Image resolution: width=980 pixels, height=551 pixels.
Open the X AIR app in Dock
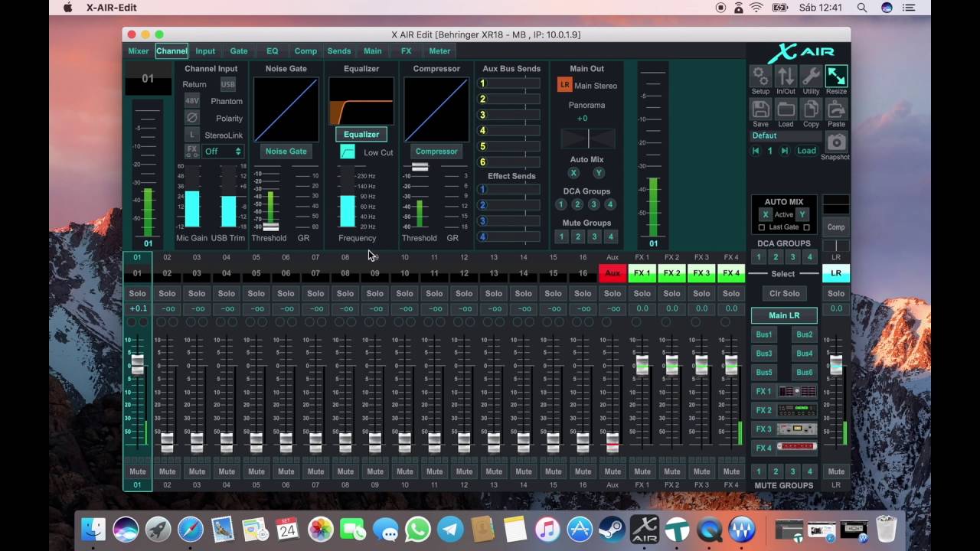pyautogui.click(x=645, y=529)
